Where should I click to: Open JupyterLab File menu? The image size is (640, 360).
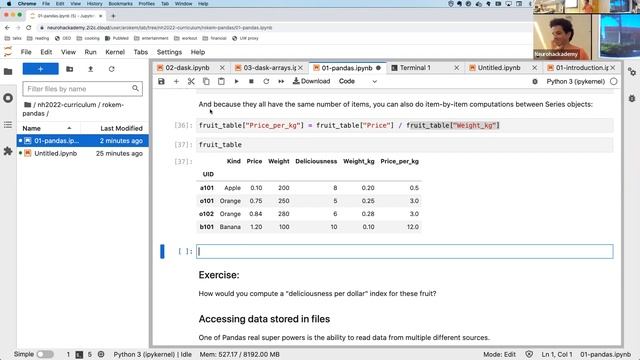26,52
